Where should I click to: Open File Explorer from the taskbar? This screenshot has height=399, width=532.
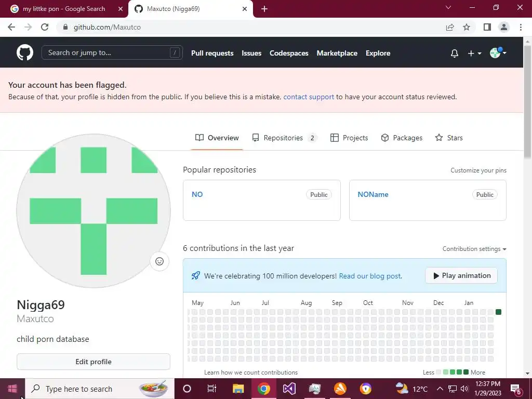238,389
